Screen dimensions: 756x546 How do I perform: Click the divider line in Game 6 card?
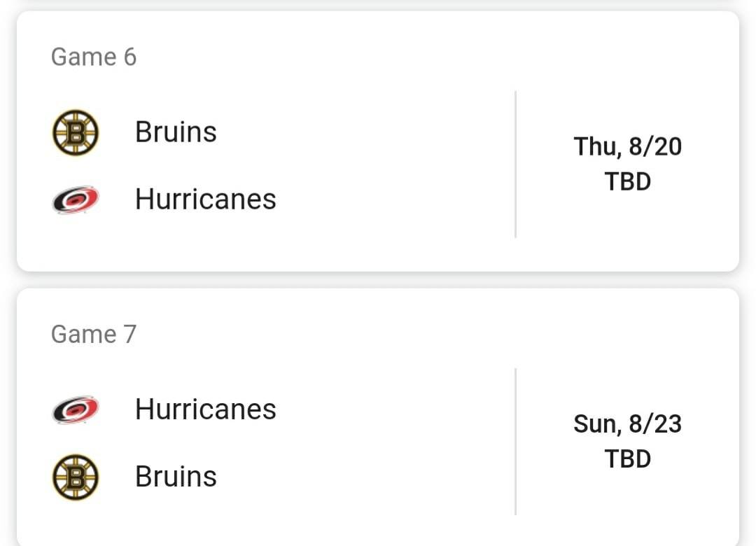[x=515, y=164]
